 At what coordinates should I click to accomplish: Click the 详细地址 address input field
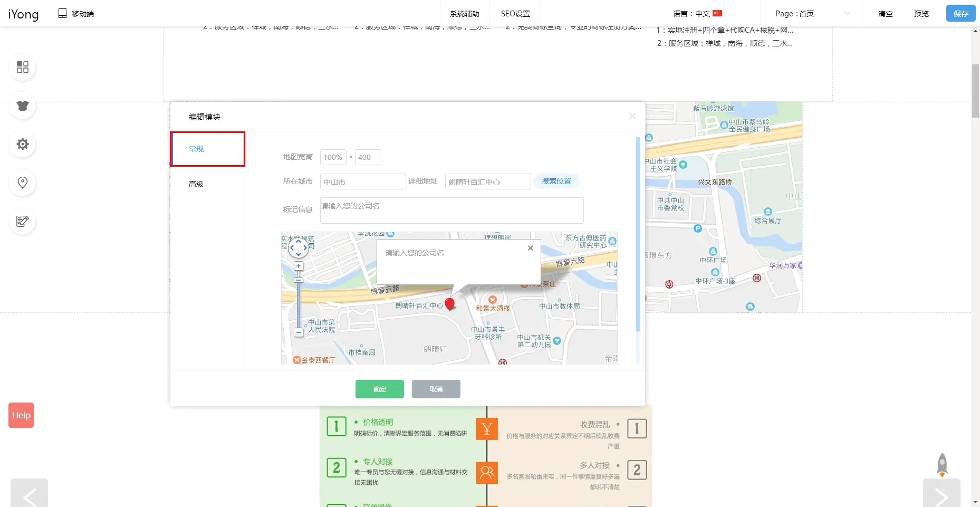tap(487, 181)
